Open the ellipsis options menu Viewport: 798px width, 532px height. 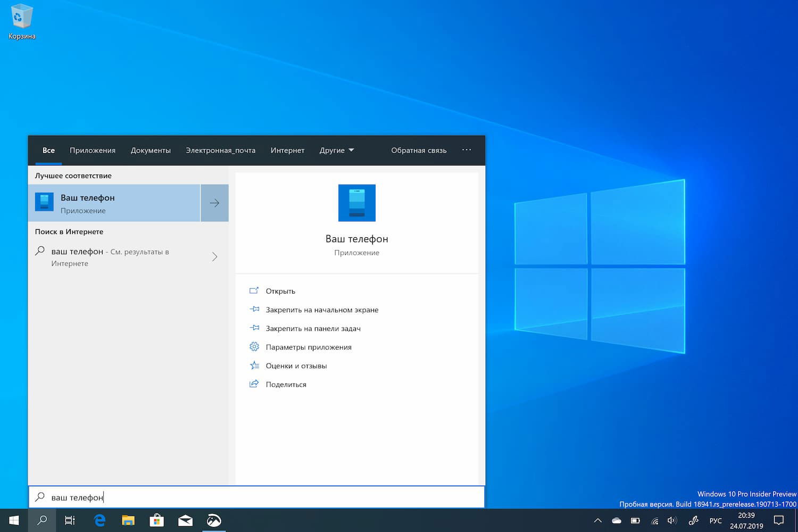click(x=467, y=150)
